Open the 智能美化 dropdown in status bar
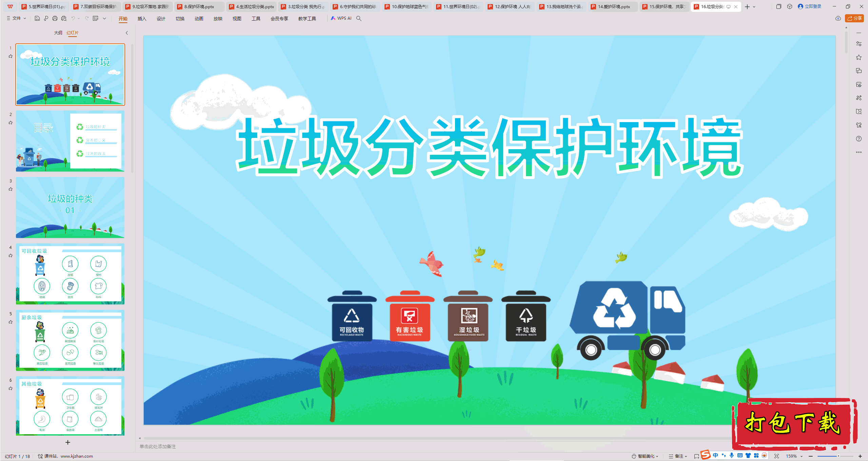This screenshot has width=868, height=461. point(645,456)
